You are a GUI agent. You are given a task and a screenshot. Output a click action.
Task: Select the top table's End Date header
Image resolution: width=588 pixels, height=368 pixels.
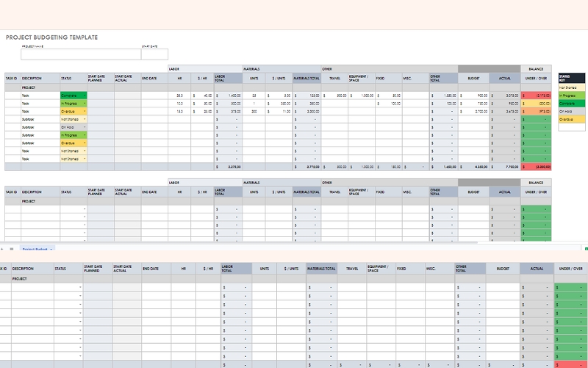pos(154,78)
